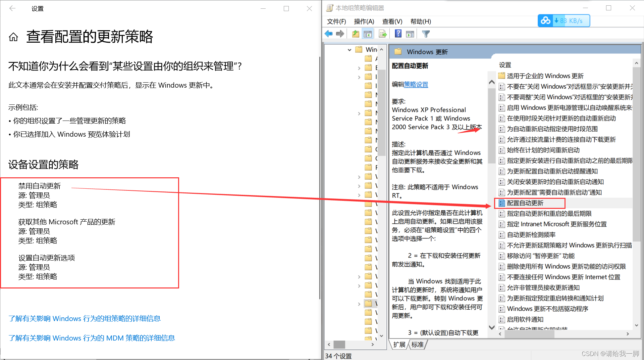Click policy icon beside Windows 更新不包括驱动程序
Image resolution: width=644 pixels, height=360 pixels.
[x=502, y=309]
